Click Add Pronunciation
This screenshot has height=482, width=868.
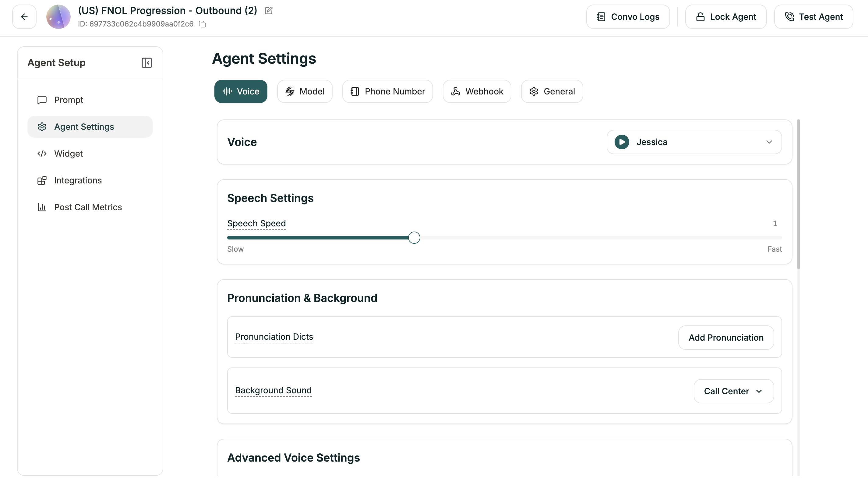pyautogui.click(x=726, y=337)
